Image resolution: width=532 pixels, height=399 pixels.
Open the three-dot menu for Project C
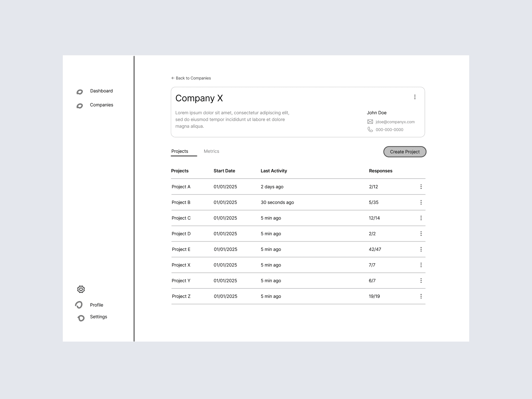(x=421, y=218)
